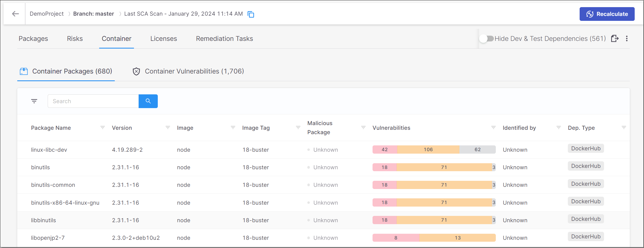The height and width of the screenshot is (248, 644).
Task: Click gray 62 segment of linux-libc-dev bar
Action: [x=477, y=150]
